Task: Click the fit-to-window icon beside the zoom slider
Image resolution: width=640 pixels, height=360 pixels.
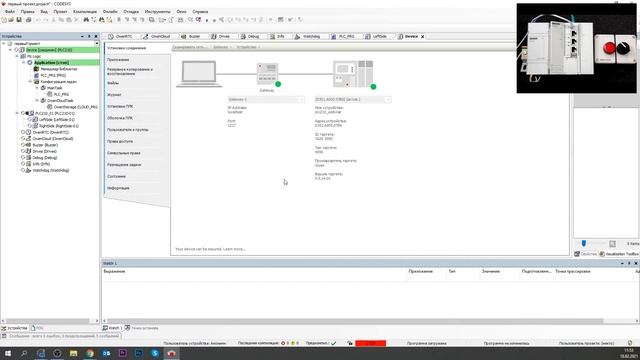Action: tap(612, 244)
